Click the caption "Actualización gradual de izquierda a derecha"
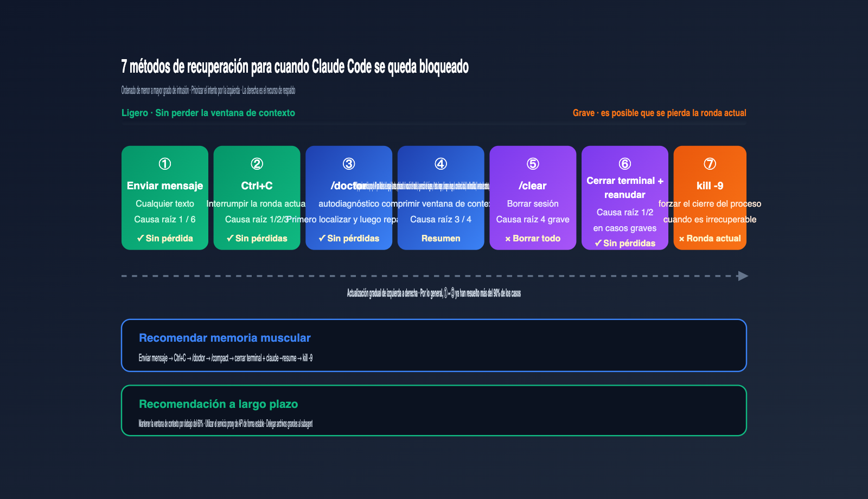 pos(434,293)
